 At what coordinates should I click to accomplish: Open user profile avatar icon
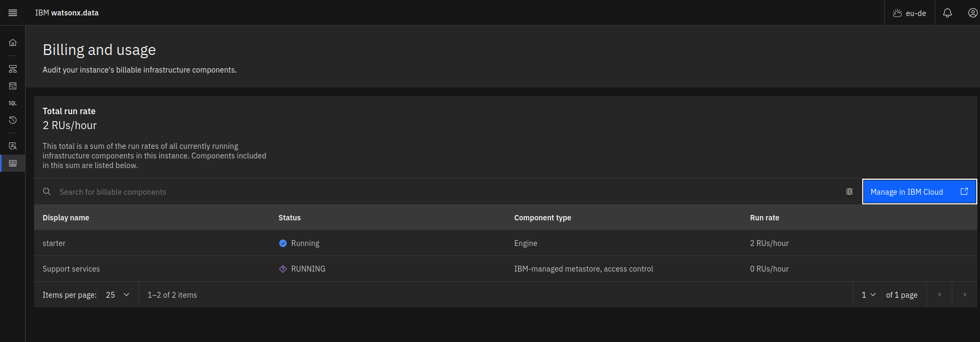[x=973, y=13]
